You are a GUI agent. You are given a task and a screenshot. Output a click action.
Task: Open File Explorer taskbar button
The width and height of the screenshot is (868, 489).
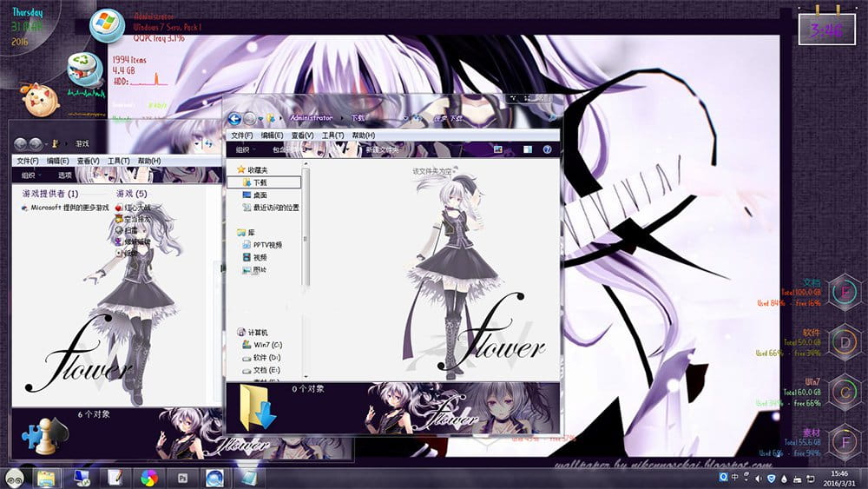tap(46, 478)
